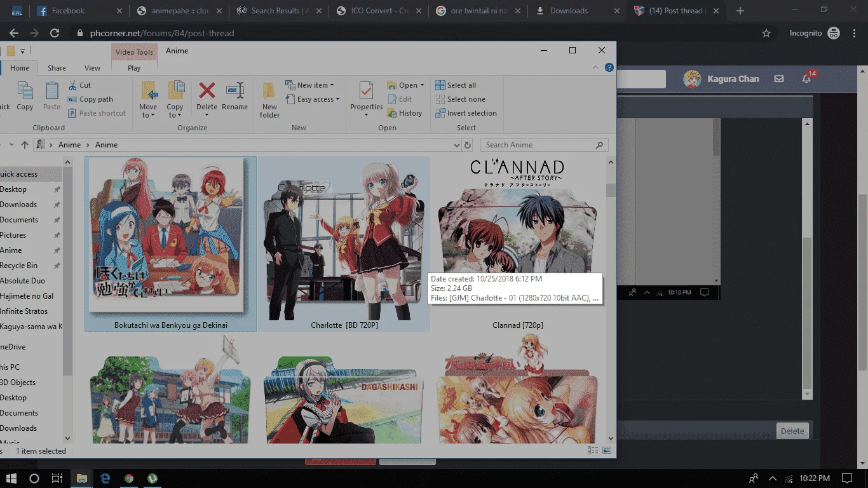Image resolution: width=868 pixels, height=488 pixels.
Task: Click the taskbar clock showing 10:22 PM
Action: (x=815, y=478)
